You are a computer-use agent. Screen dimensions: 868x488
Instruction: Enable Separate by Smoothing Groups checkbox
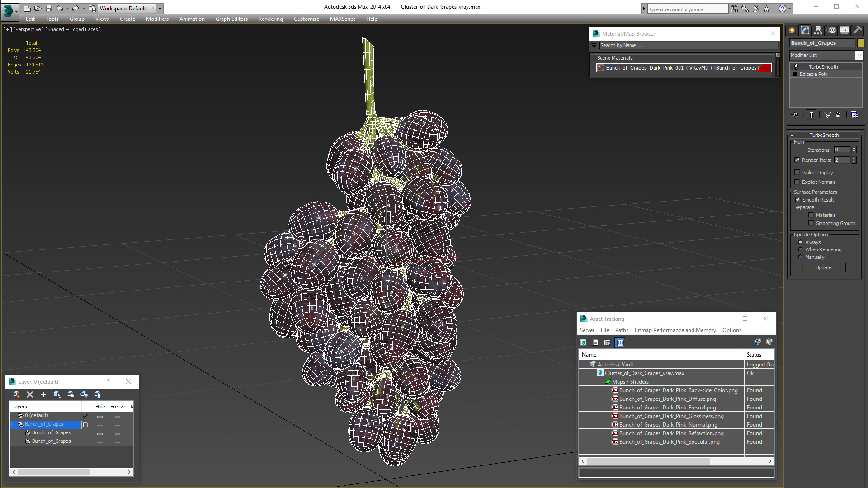[x=811, y=223]
